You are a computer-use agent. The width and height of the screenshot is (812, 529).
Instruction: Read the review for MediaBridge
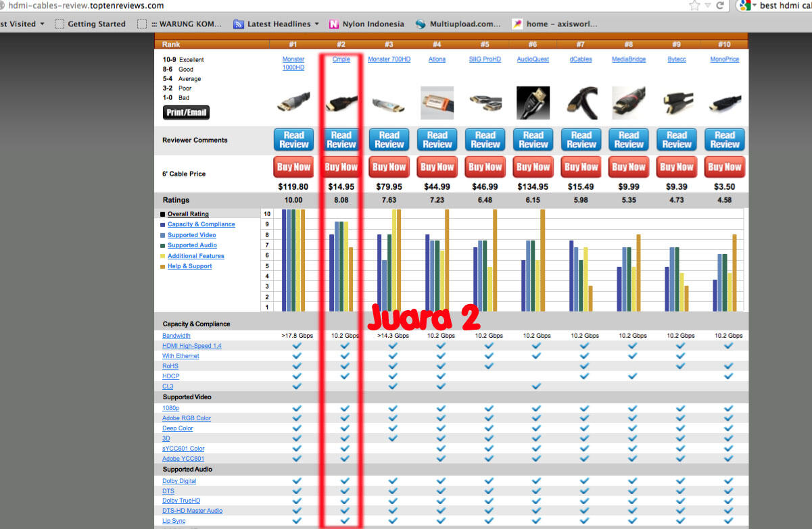point(629,140)
